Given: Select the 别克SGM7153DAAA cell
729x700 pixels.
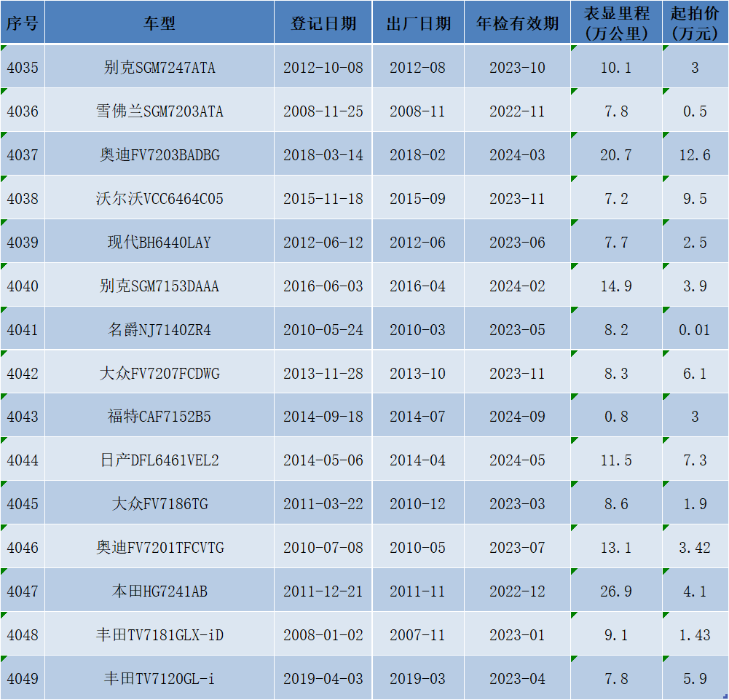Looking at the screenshot, I should [159, 285].
